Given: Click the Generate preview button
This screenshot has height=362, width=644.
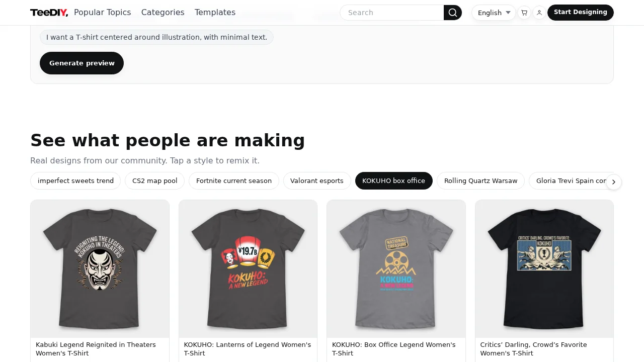Looking at the screenshot, I should pos(82,63).
